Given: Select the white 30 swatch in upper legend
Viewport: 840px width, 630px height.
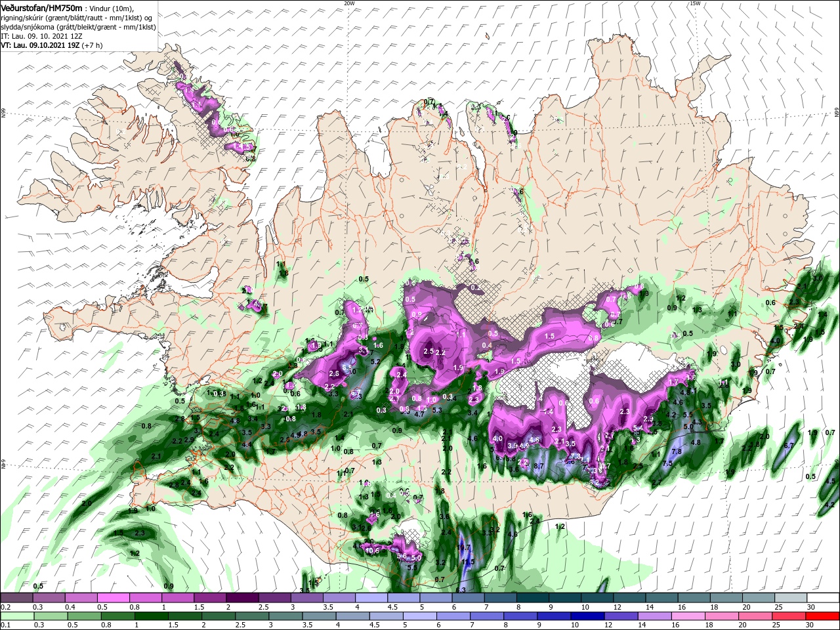Looking at the screenshot, I should [822, 598].
